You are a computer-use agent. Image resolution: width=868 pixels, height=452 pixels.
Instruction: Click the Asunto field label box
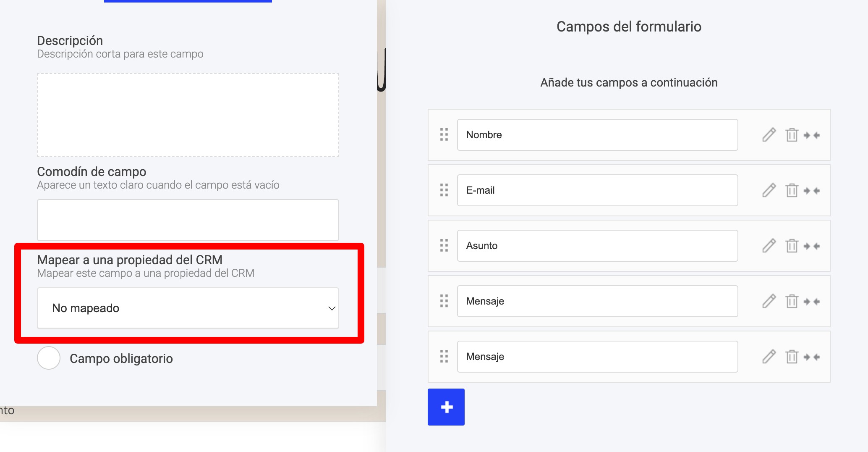click(597, 246)
